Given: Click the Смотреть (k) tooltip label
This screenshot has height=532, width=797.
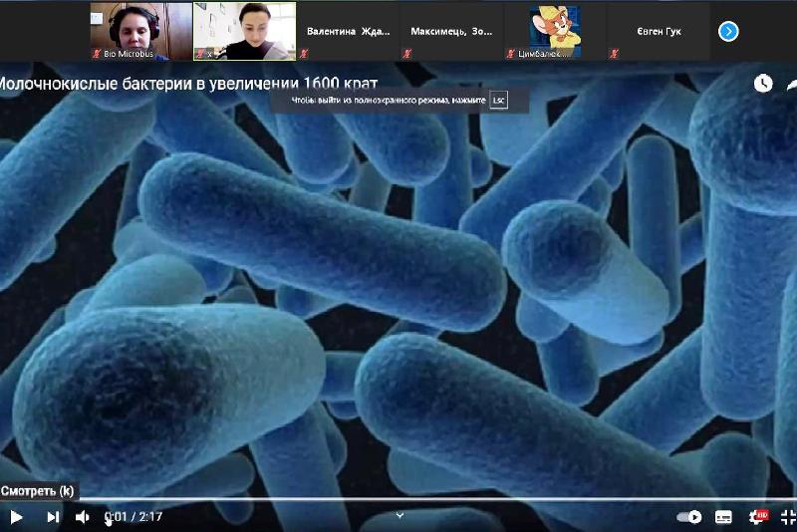Looking at the screenshot, I should (x=38, y=491).
